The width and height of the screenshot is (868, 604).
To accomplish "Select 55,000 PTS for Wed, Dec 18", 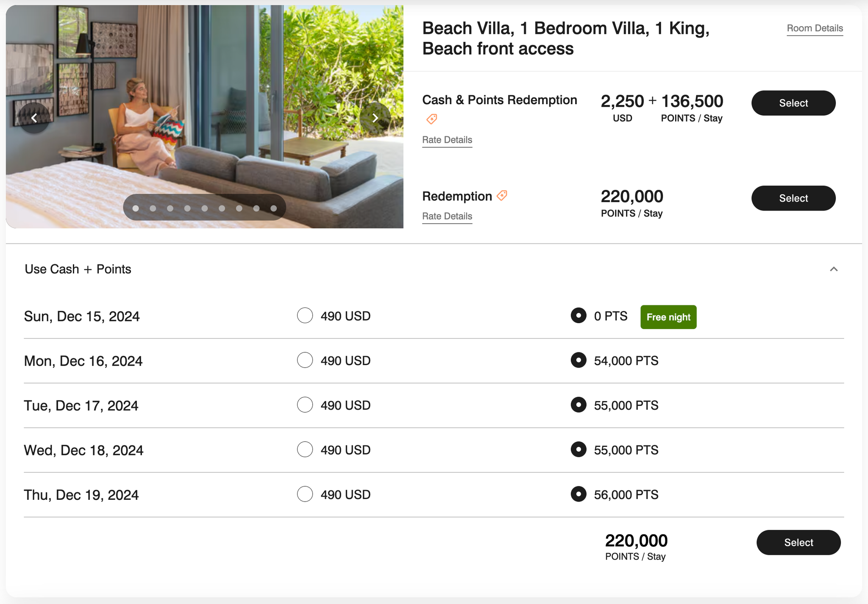I will (x=579, y=450).
